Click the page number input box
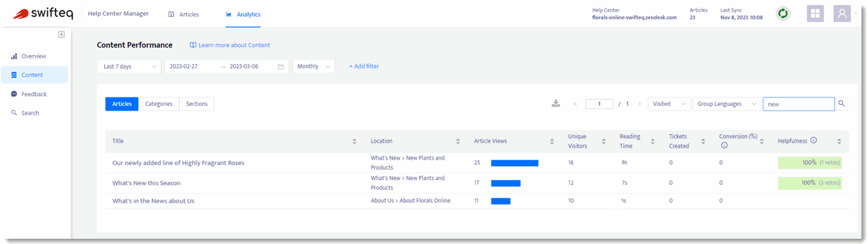The width and height of the screenshot is (868, 244). (x=599, y=104)
